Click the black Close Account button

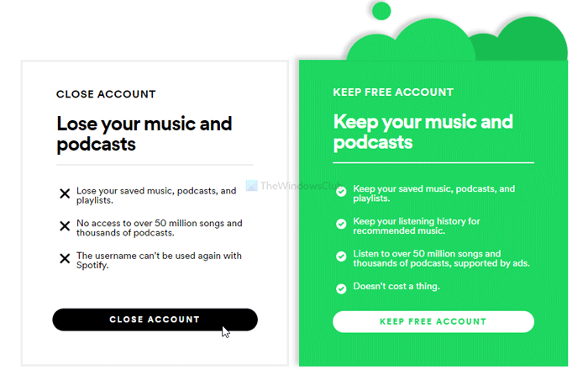[155, 320]
